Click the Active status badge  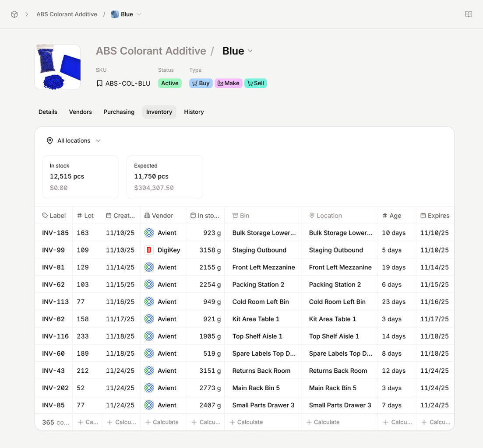click(170, 84)
